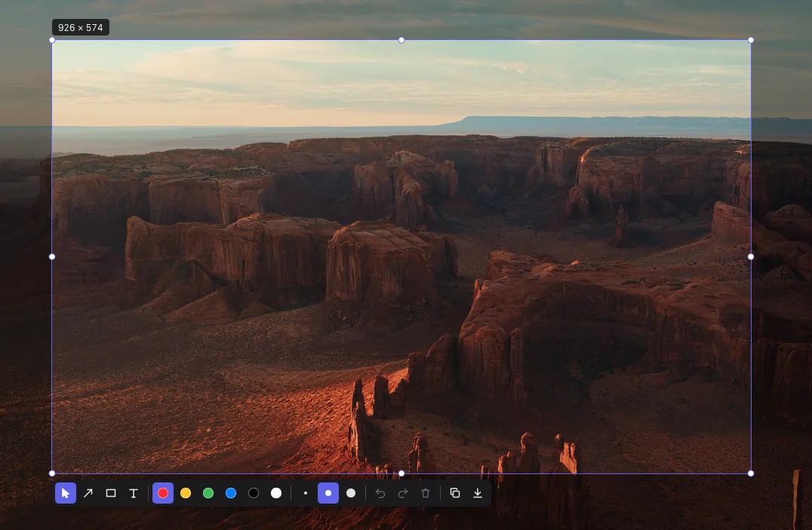Click the bottom-right selection corner handle
The height and width of the screenshot is (530, 812).
tap(751, 473)
